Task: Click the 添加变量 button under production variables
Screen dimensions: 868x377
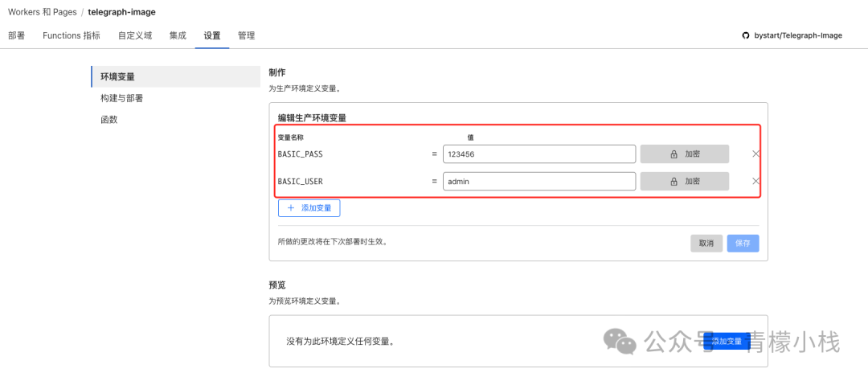Action: (309, 208)
